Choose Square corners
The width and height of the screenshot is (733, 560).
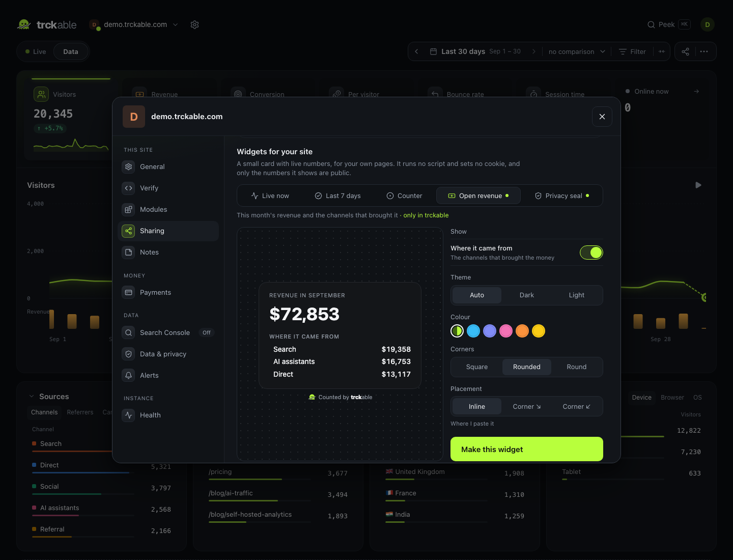pos(477,367)
